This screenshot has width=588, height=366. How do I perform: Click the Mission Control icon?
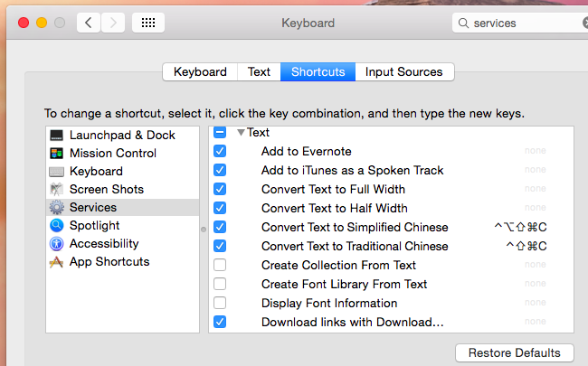pos(57,154)
